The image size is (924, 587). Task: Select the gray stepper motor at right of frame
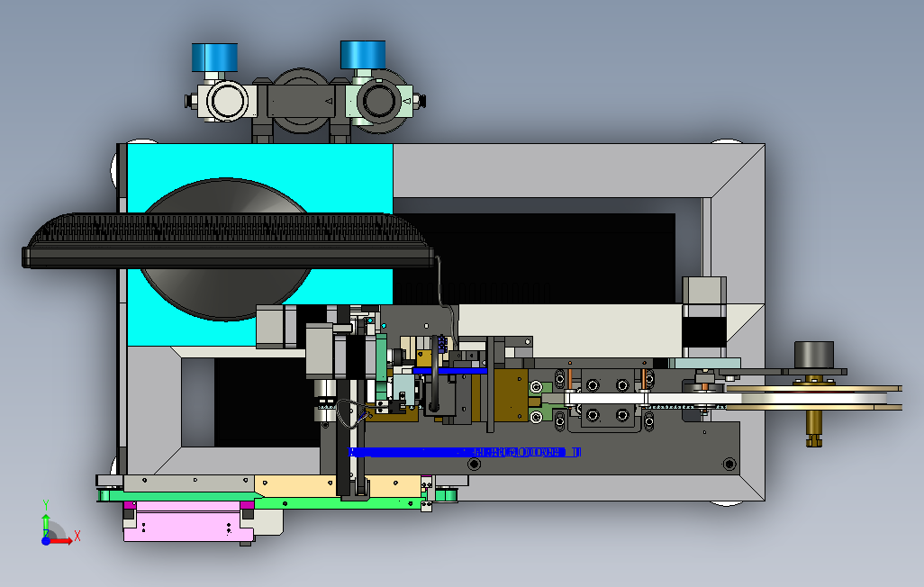click(704, 315)
